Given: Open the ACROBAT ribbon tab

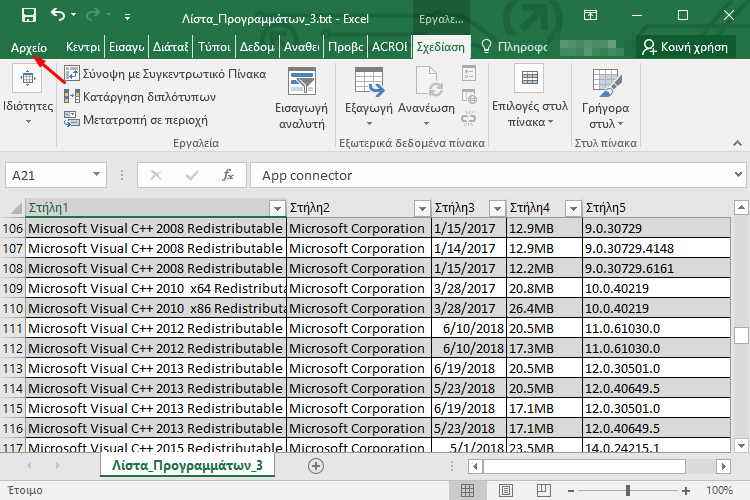Looking at the screenshot, I should pyautogui.click(x=390, y=47).
